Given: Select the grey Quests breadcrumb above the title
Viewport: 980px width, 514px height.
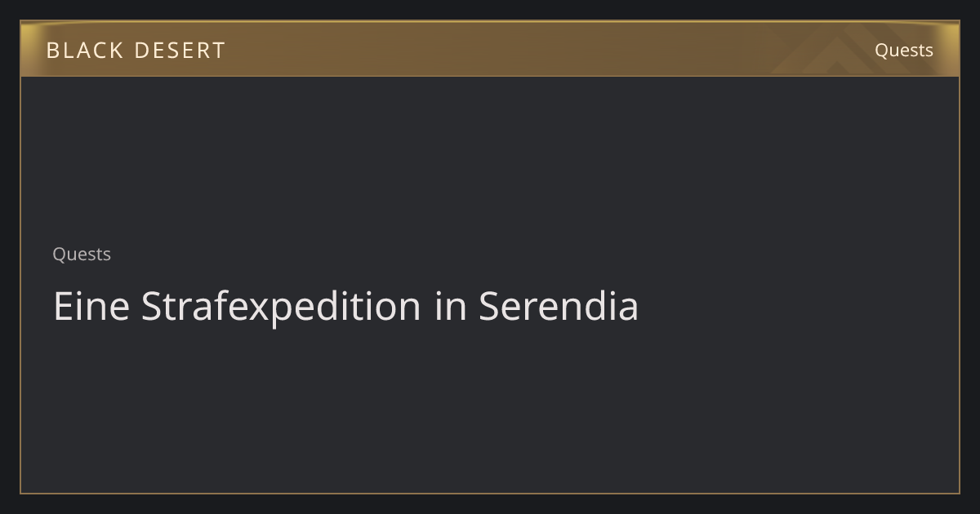Looking at the screenshot, I should point(82,254).
